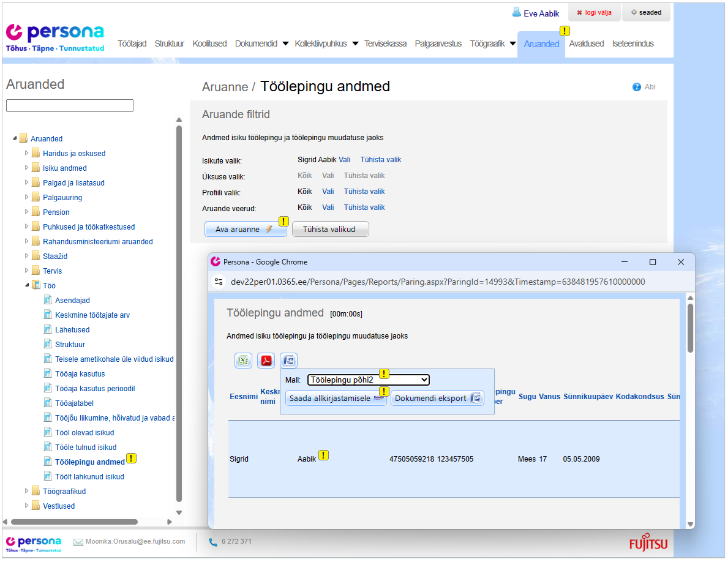Sort by the Sünnikuupäev column header
This screenshot has height=562, width=728.
coord(588,397)
